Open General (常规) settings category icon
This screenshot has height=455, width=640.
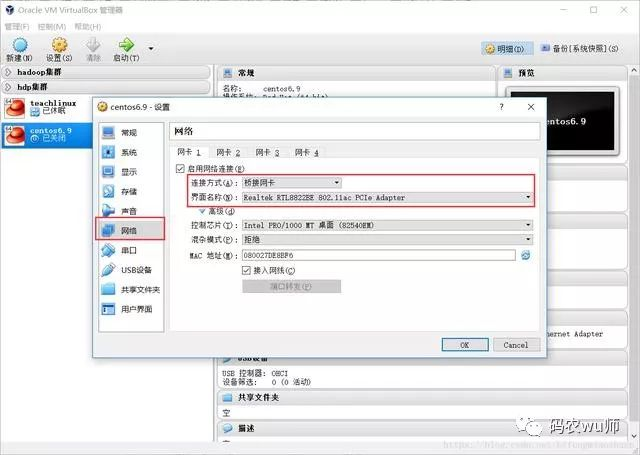click(x=108, y=133)
